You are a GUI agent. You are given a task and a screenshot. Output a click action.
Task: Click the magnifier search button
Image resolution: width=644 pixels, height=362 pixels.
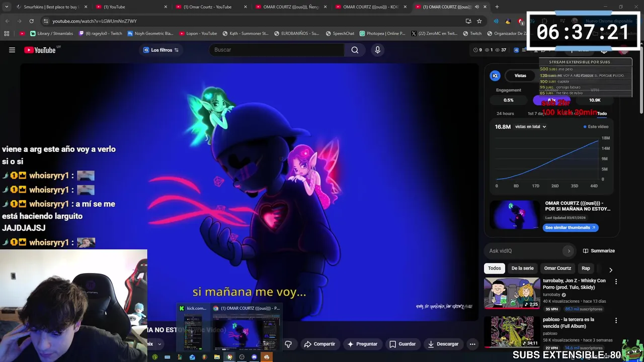click(x=355, y=50)
